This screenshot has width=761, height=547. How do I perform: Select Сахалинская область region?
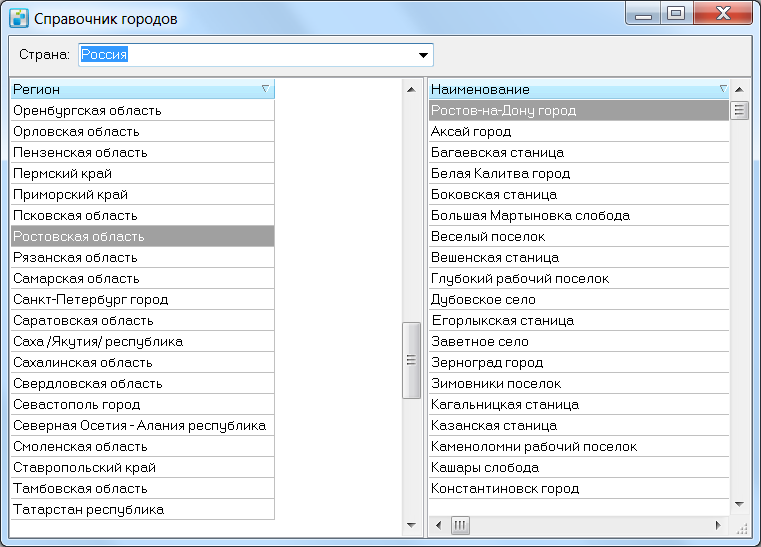tap(143, 363)
